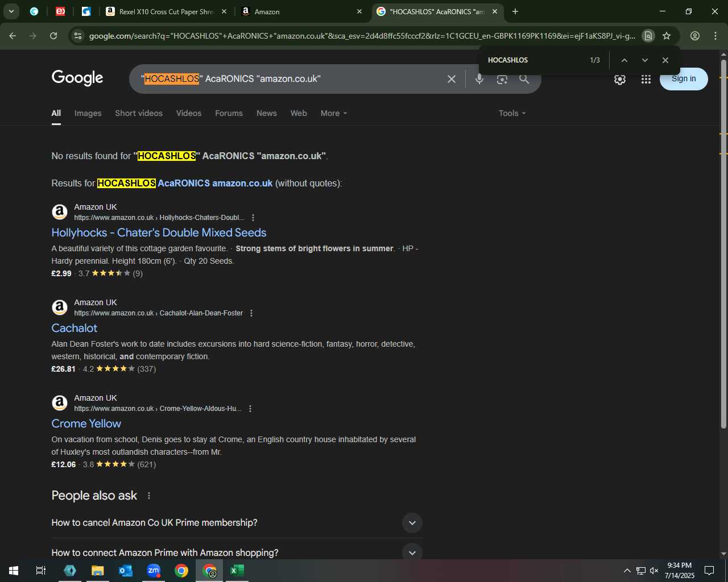Expand 'How to connect Amazon Prime' question

pos(237,552)
